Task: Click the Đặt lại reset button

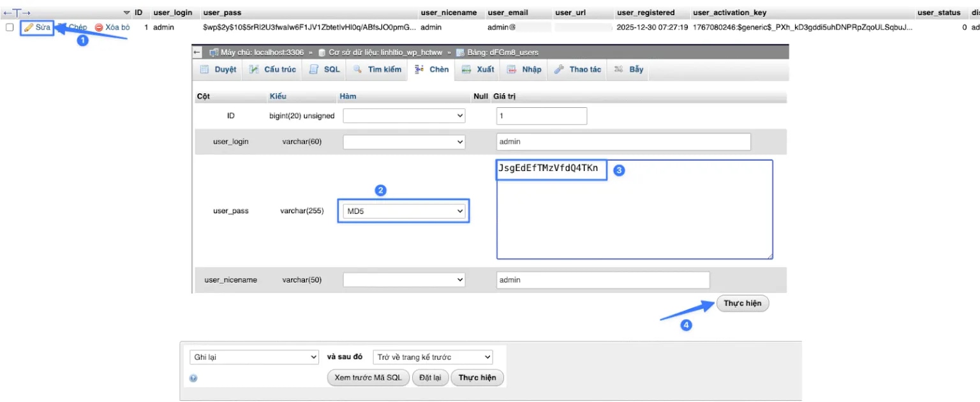Action: (430, 378)
